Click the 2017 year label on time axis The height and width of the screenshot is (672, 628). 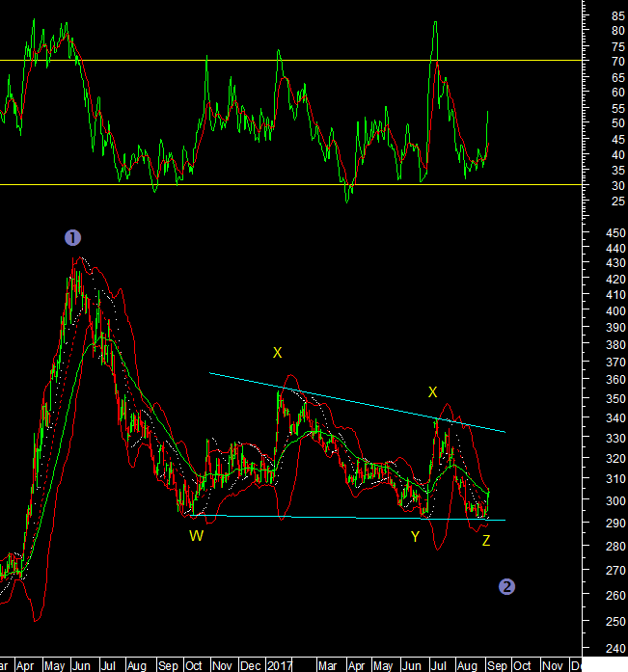(x=280, y=666)
